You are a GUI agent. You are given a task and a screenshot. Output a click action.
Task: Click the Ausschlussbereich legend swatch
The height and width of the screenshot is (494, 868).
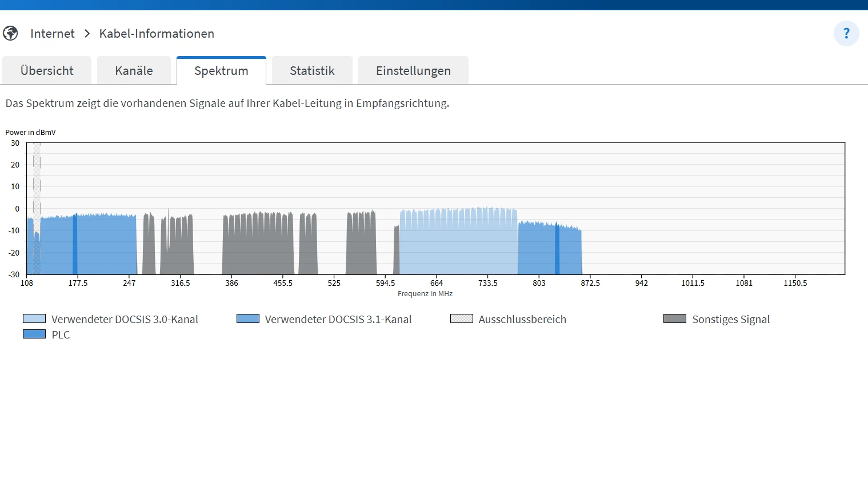point(462,318)
